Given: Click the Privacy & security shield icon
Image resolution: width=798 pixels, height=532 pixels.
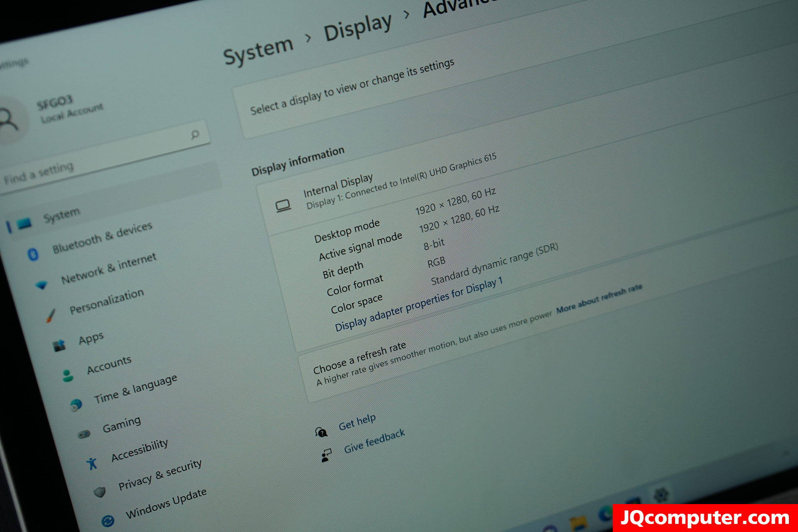Looking at the screenshot, I should [x=100, y=492].
